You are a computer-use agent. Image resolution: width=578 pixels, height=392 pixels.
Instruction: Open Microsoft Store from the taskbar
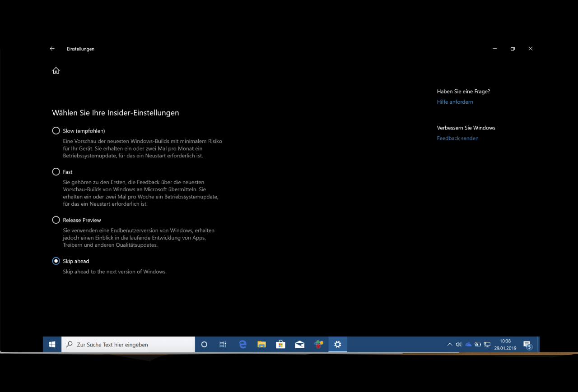coord(280,344)
